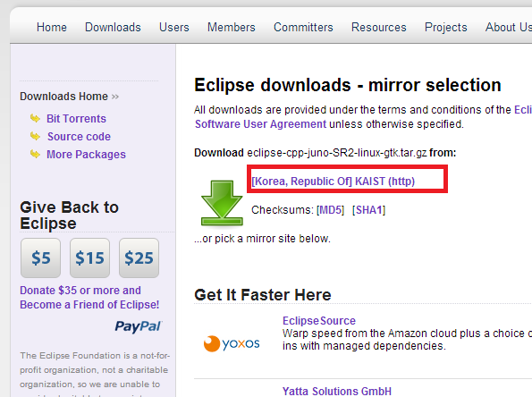Download from Korea KAIST http mirror link

tap(334, 182)
